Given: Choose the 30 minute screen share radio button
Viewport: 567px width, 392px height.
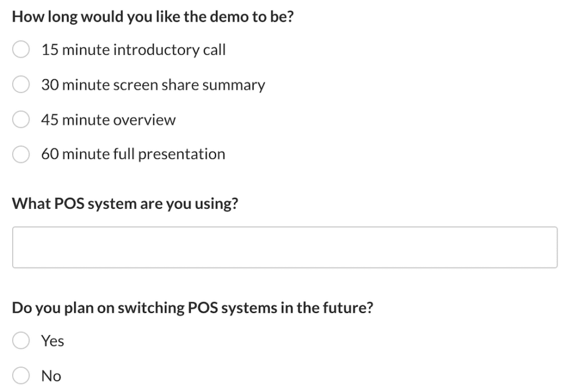Looking at the screenshot, I should [x=21, y=85].
